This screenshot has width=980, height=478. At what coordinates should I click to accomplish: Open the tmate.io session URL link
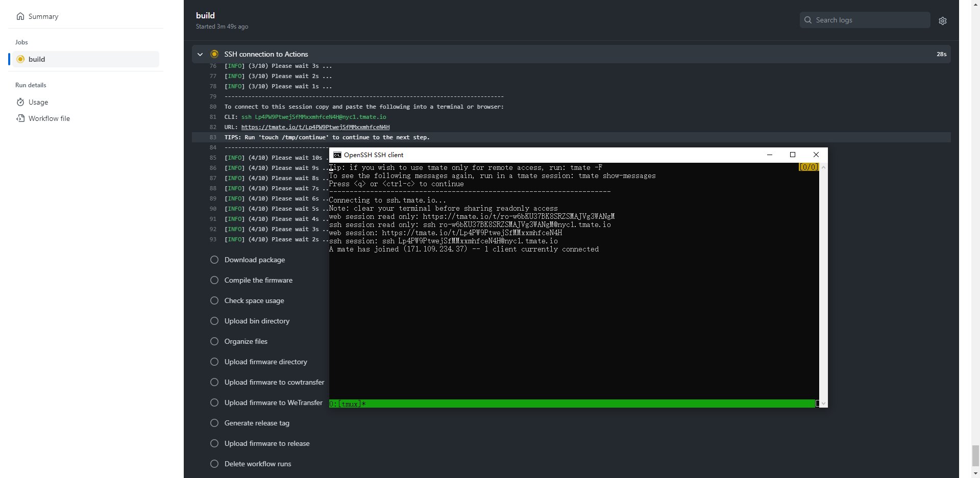(x=315, y=127)
